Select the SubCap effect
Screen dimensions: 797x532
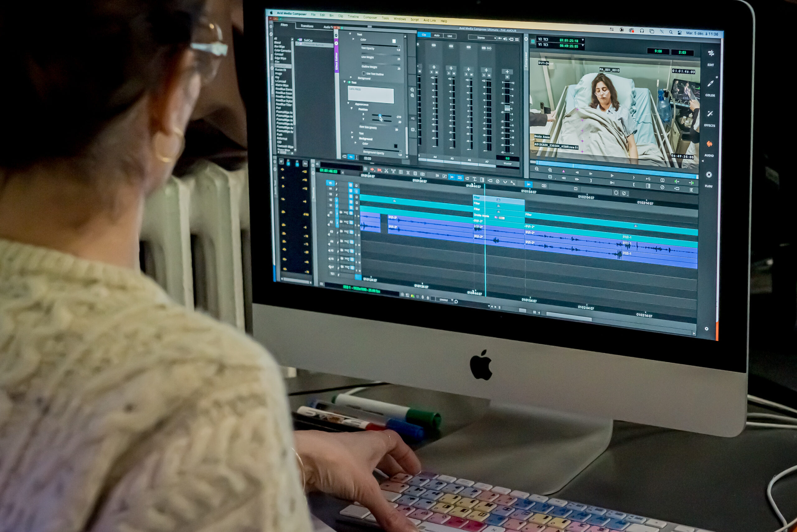point(309,40)
